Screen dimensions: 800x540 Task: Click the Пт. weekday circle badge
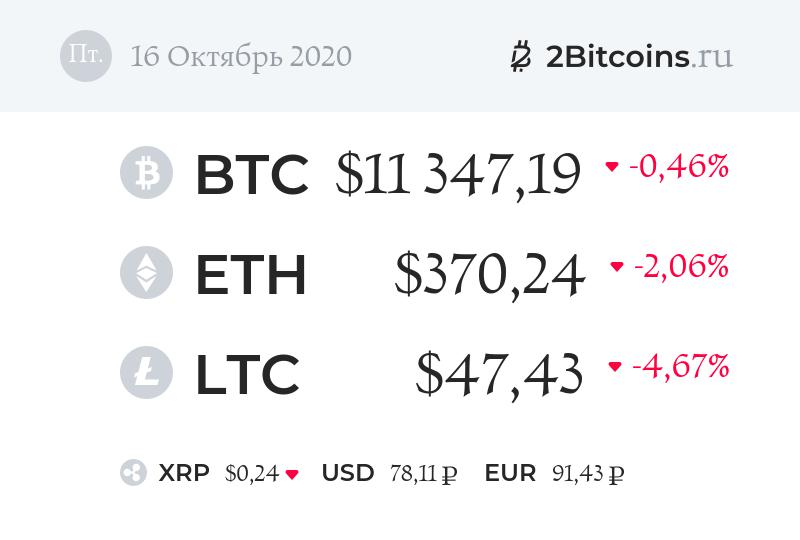[85, 56]
